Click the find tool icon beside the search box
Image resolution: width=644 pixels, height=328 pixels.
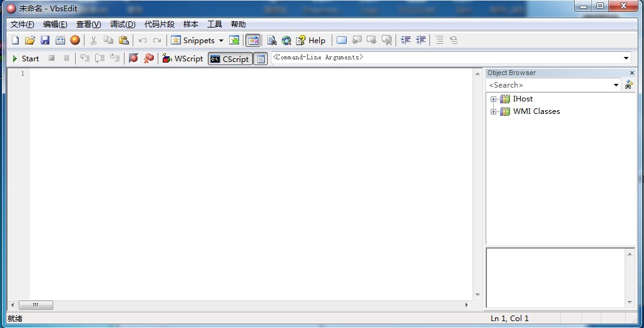click(629, 85)
